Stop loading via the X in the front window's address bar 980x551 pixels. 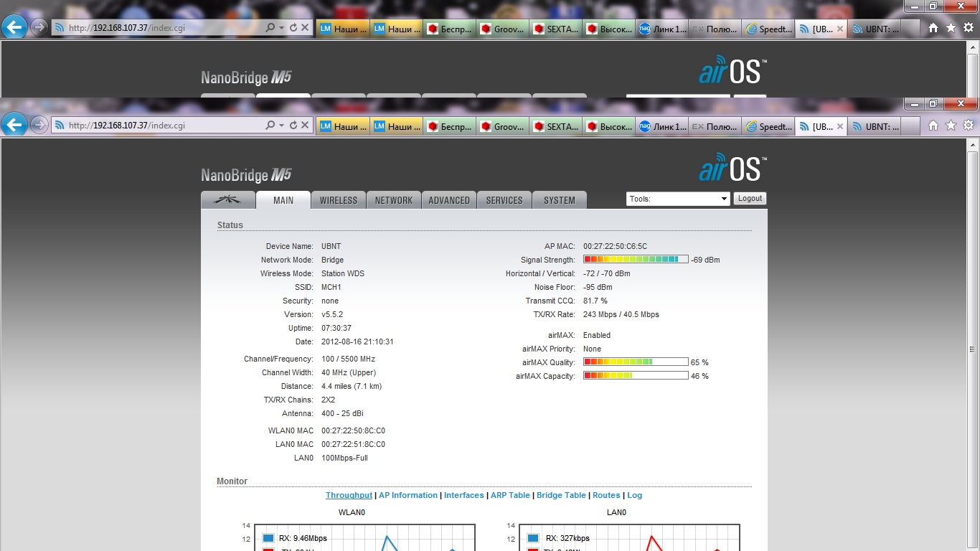305,126
